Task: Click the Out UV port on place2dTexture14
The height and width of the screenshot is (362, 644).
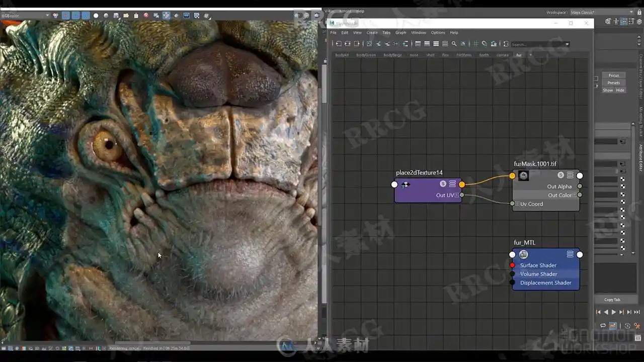Action: pyautogui.click(x=462, y=195)
